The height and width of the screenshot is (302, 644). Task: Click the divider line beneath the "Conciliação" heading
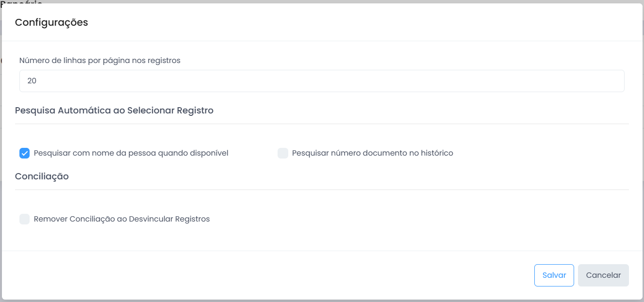(x=322, y=190)
